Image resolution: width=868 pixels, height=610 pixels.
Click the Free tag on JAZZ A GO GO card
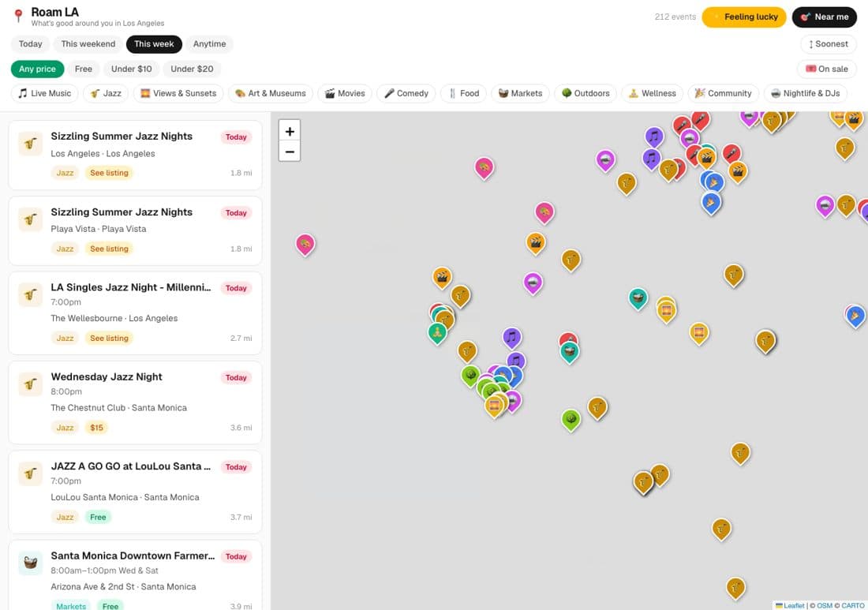coord(98,517)
